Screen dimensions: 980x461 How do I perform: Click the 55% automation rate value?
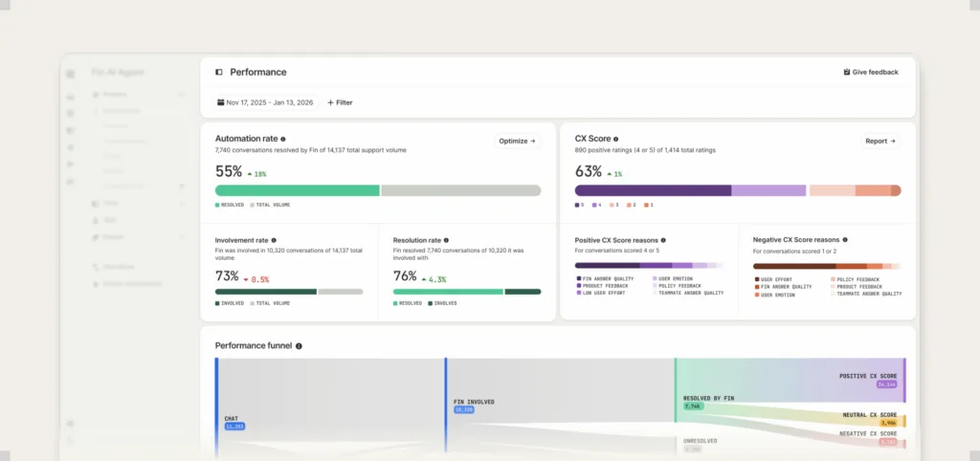pyautogui.click(x=228, y=172)
